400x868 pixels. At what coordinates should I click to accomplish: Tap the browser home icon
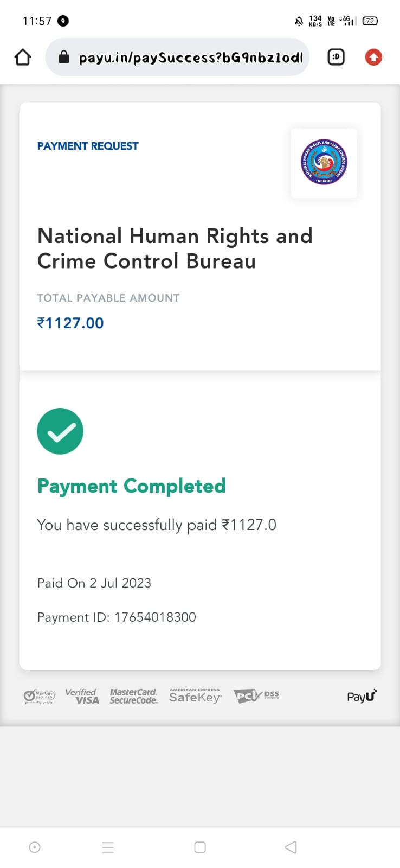(x=23, y=57)
